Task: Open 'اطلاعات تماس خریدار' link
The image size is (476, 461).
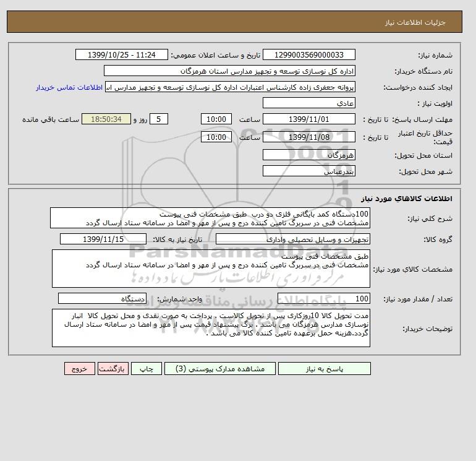Action: [x=69, y=87]
